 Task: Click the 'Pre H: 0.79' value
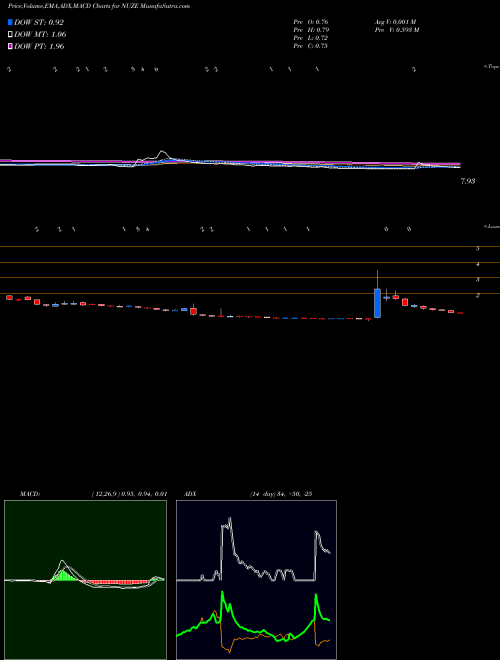(x=311, y=30)
